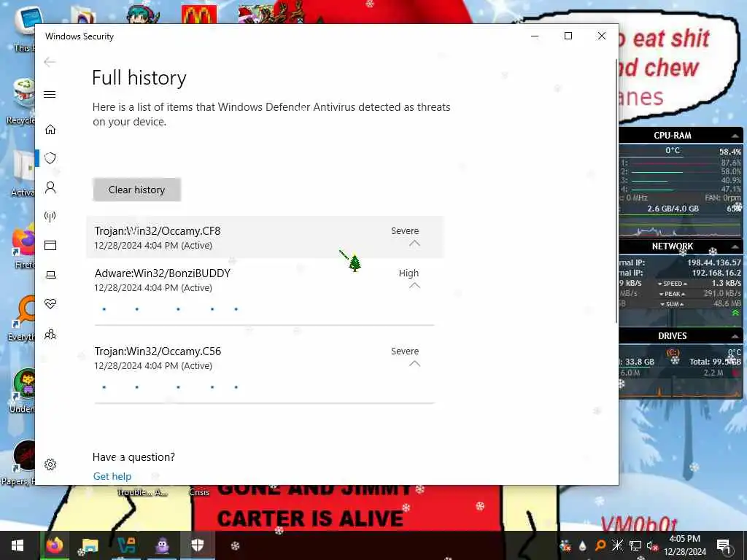Click the orange magnifier tray icon

600,545
